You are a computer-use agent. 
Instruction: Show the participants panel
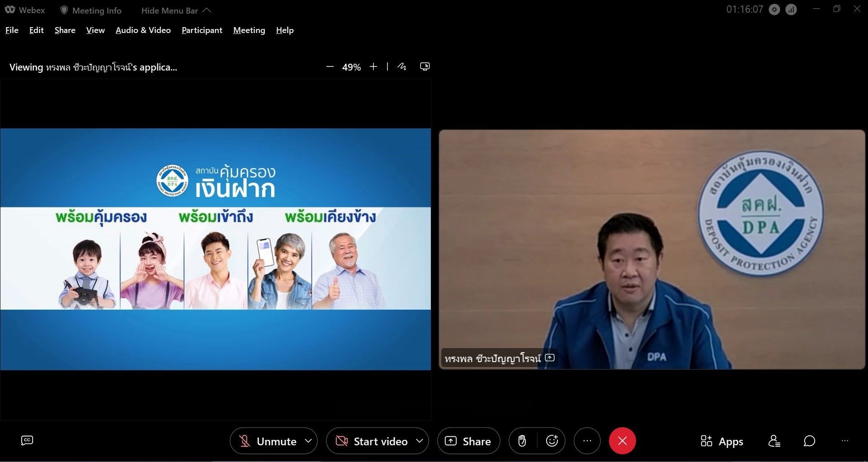(x=774, y=441)
